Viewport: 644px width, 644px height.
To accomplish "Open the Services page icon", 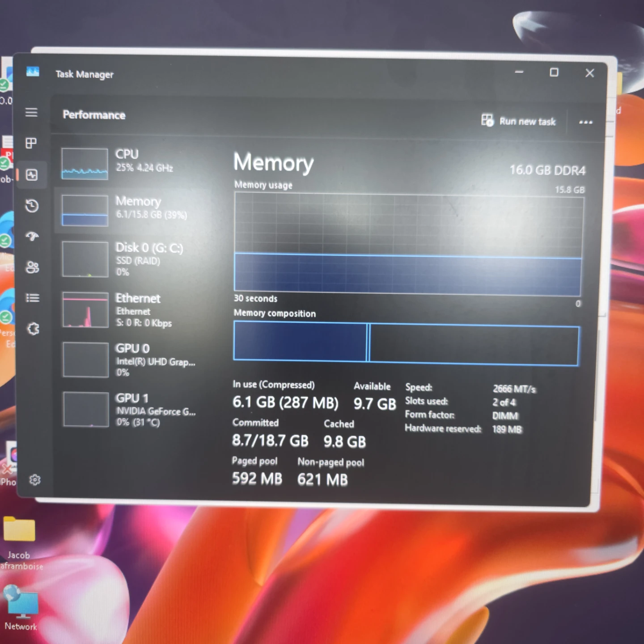I will pos(34,329).
